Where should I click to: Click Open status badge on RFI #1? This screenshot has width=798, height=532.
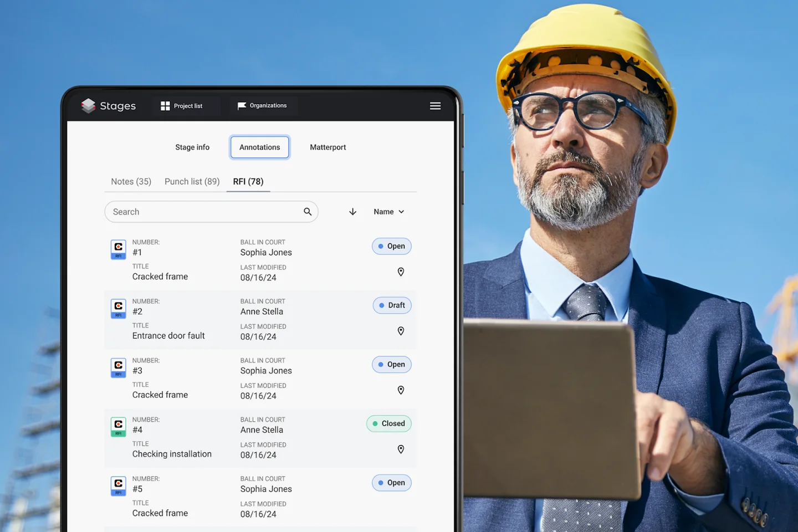click(x=392, y=246)
